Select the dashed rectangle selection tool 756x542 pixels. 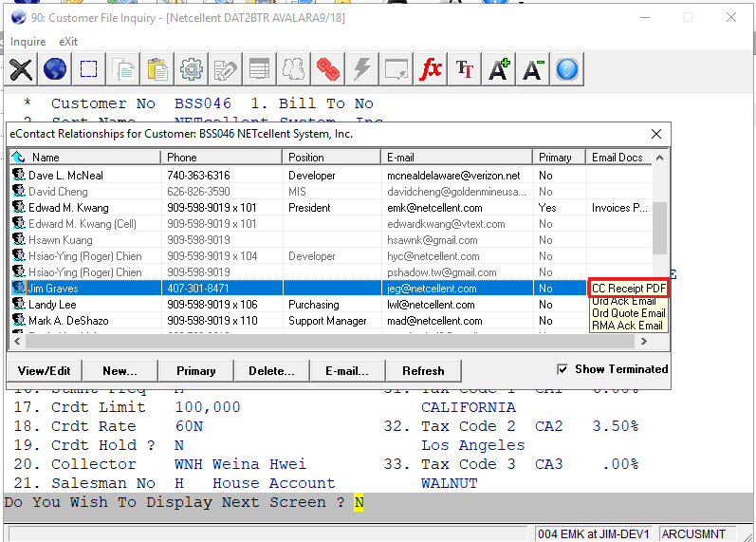click(x=89, y=69)
